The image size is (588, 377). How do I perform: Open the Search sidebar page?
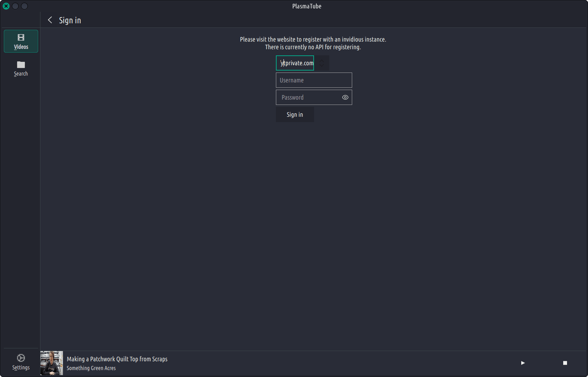(x=21, y=69)
